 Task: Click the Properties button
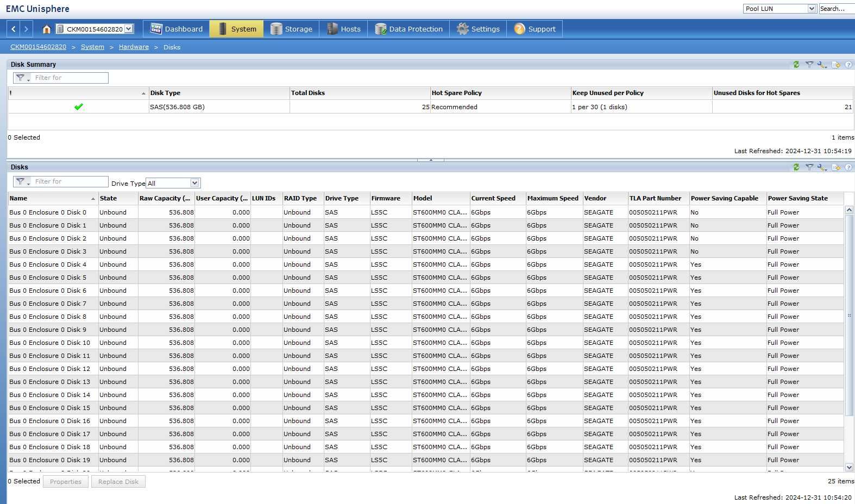pyautogui.click(x=66, y=482)
